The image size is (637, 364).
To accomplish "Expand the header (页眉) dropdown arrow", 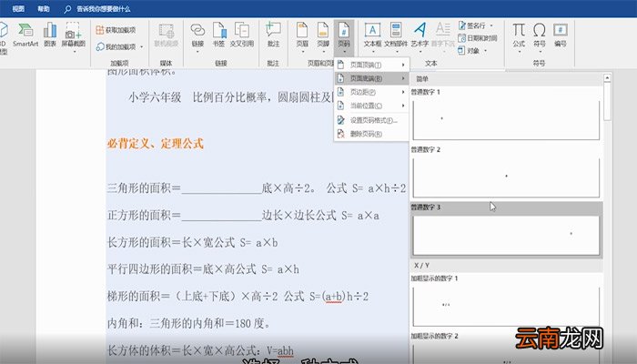I will [303, 52].
